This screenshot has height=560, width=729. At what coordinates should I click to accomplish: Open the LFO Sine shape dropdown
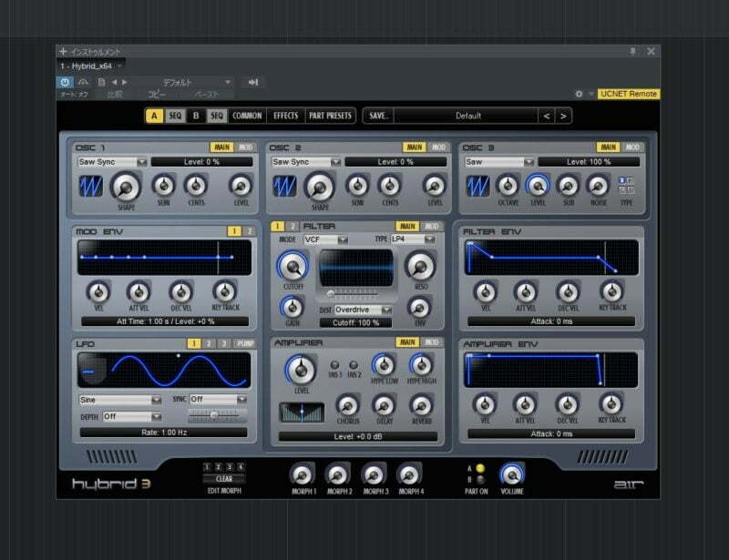(119, 400)
